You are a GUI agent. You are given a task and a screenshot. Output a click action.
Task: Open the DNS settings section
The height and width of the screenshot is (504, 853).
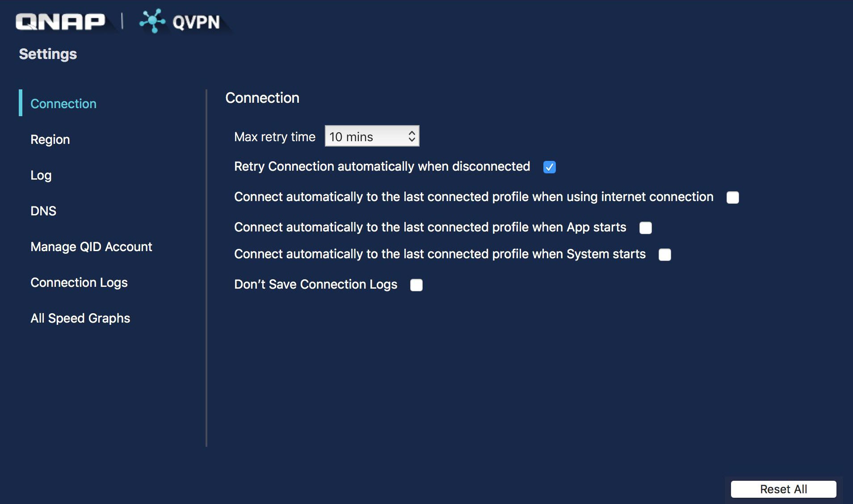43,211
